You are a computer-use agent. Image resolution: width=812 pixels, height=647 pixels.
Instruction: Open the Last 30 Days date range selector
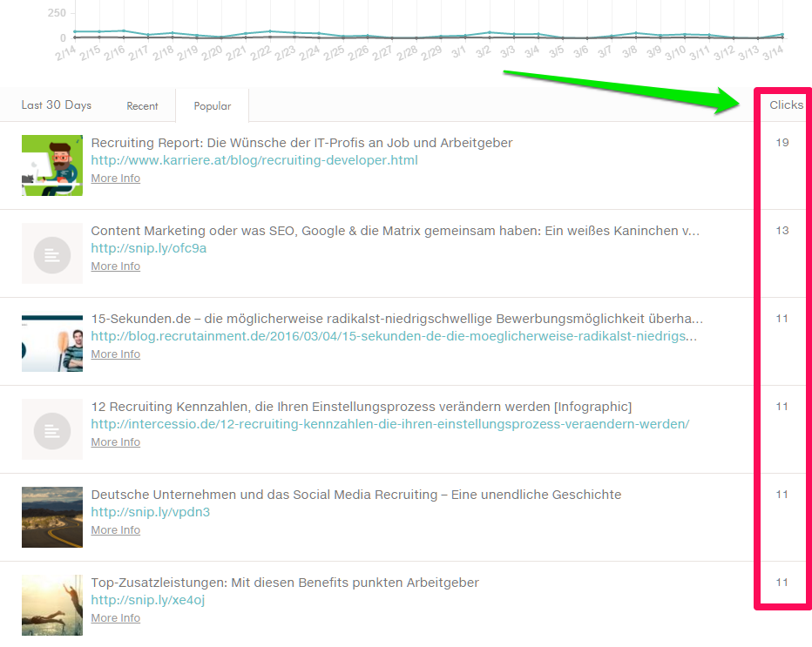(56, 104)
